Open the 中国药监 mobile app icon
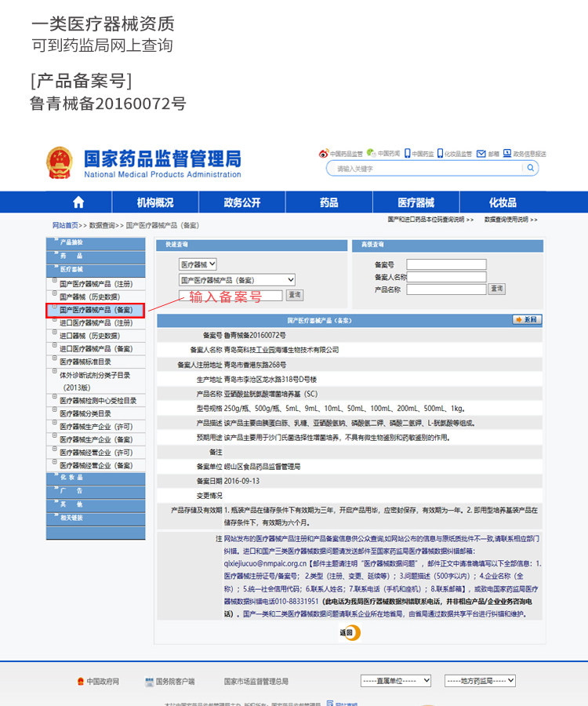This screenshot has width=588, height=706. coord(407,154)
